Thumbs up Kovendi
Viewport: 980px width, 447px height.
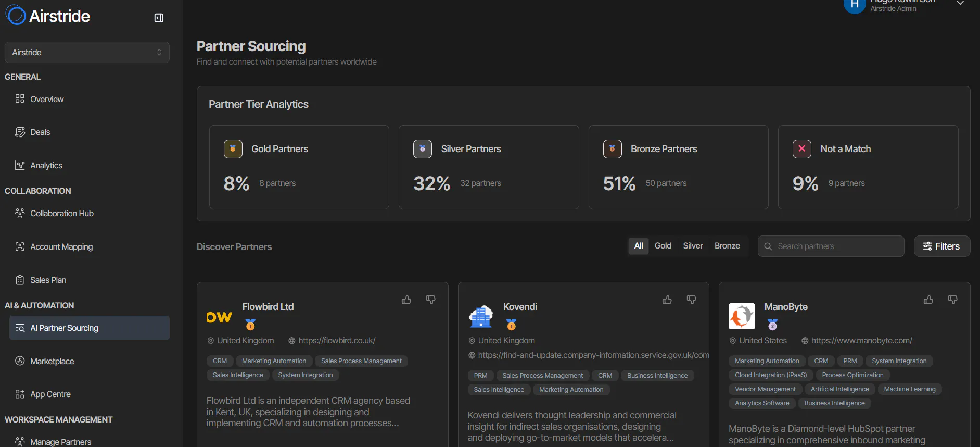point(667,300)
